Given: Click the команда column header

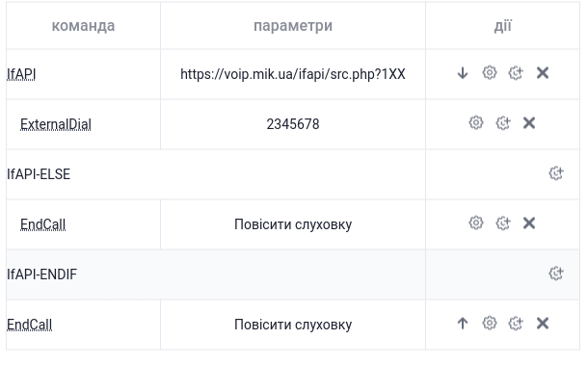Looking at the screenshot, I should (83, 25).
